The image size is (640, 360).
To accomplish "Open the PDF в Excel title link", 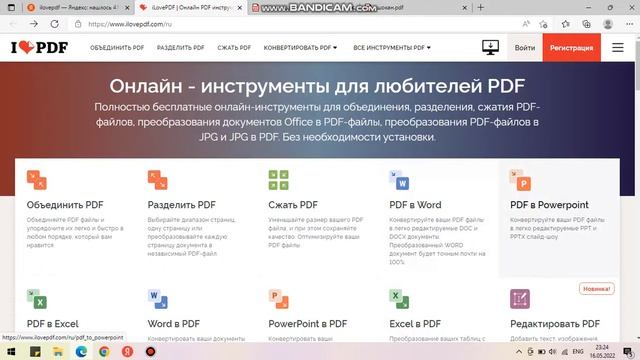I will click(53, 324).
